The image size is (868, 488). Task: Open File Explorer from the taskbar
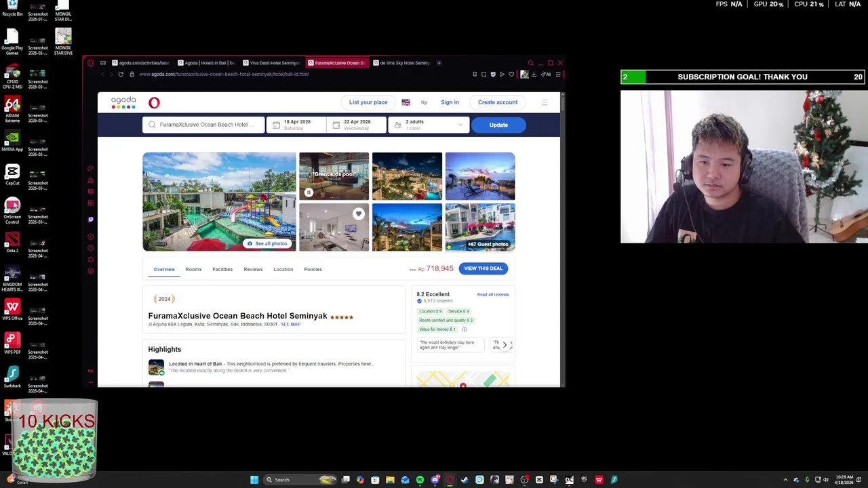click(390, 480)
